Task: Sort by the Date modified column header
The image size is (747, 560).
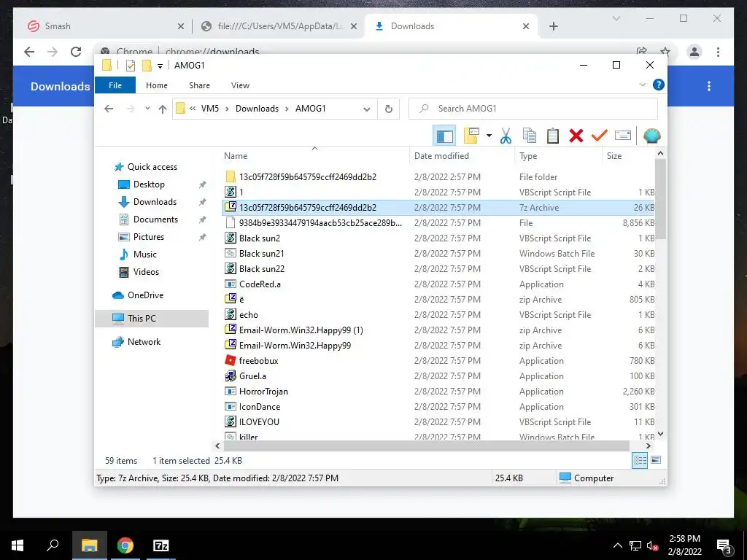Action: pyautogui.click(x=462, y=156)
